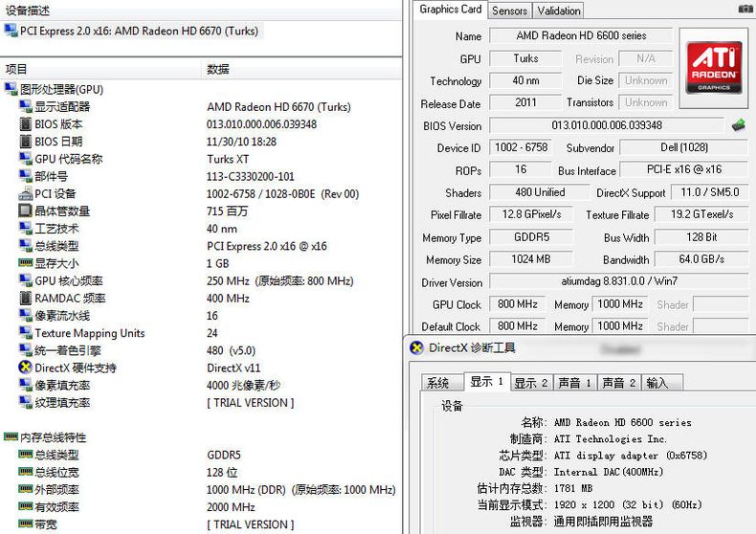This screenshot has width=756, height=534.
Task: Open the 声音 1 tab
Action: (575, 383)
